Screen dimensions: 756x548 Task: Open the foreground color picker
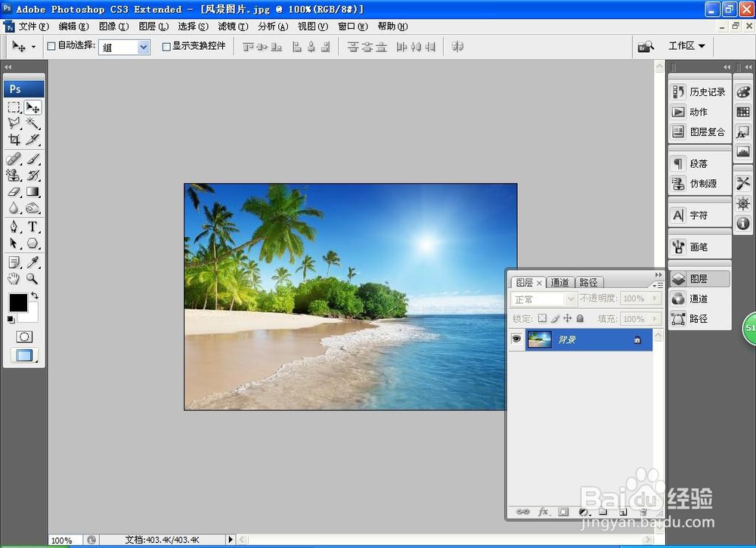tap(18, 302)
